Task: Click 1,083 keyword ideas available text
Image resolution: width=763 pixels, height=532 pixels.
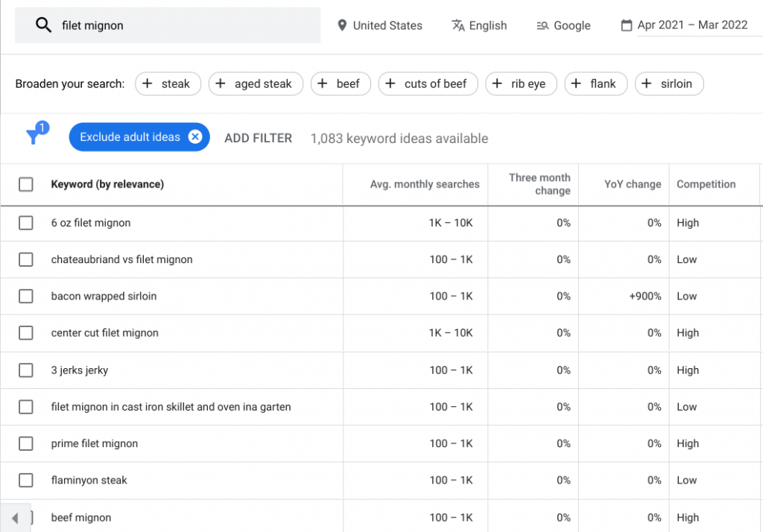Action: click(x=399, y=139)
